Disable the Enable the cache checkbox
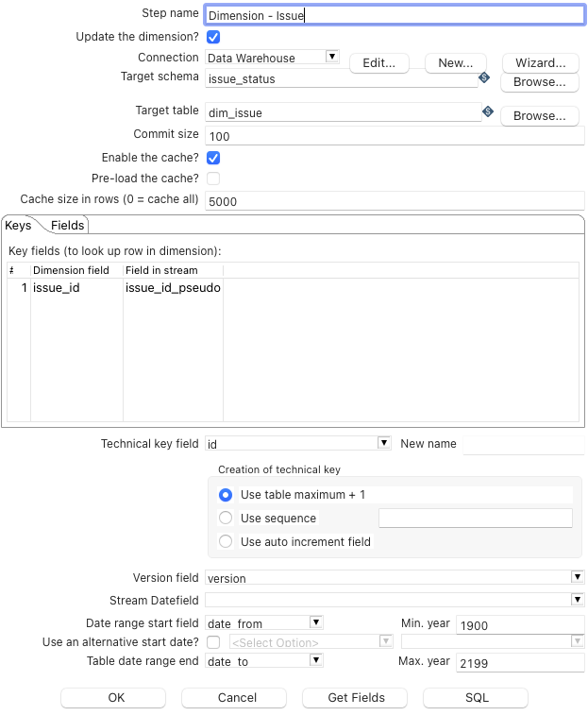 213,158
